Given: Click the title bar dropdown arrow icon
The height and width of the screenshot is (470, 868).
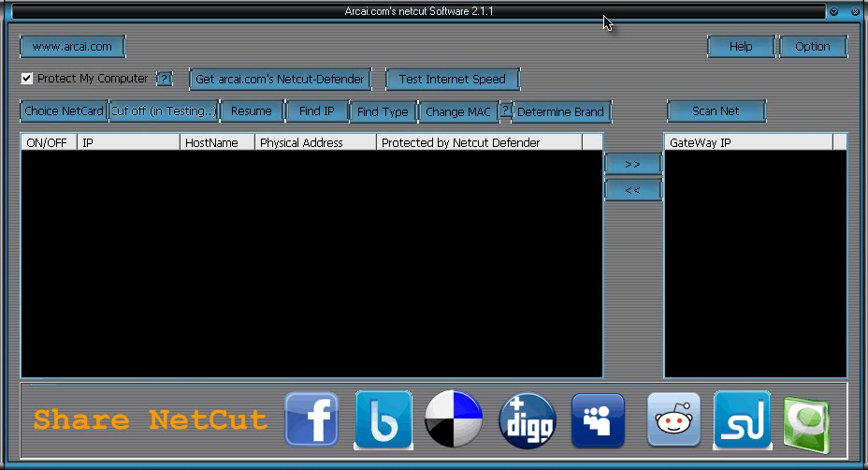Looking at the screenshot, I should pos(833,11).
